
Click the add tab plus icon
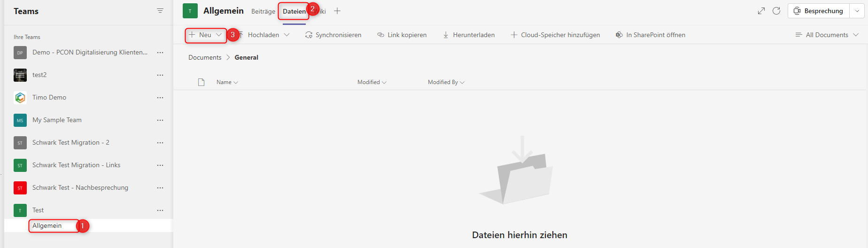click(x=337, y=11)
